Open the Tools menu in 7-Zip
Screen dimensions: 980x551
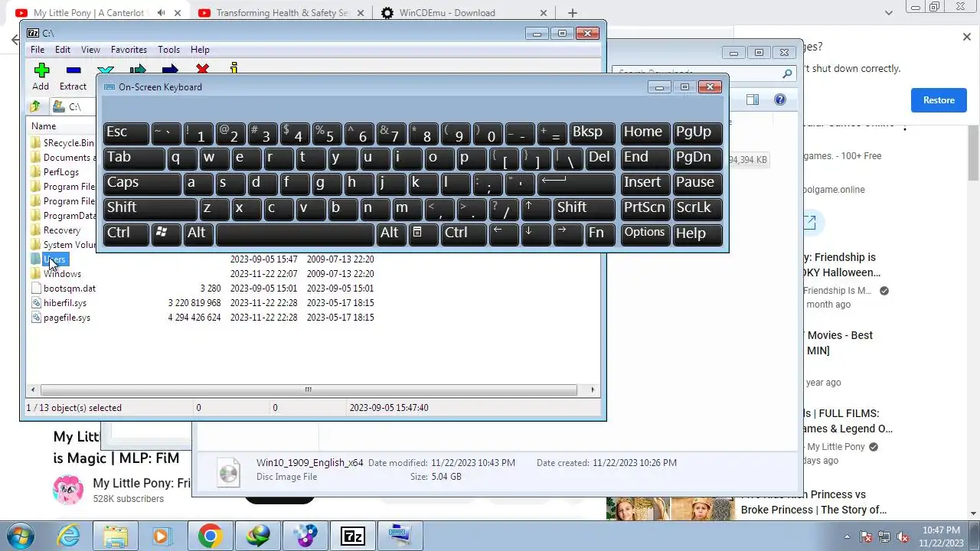click(x=168, y=50)
